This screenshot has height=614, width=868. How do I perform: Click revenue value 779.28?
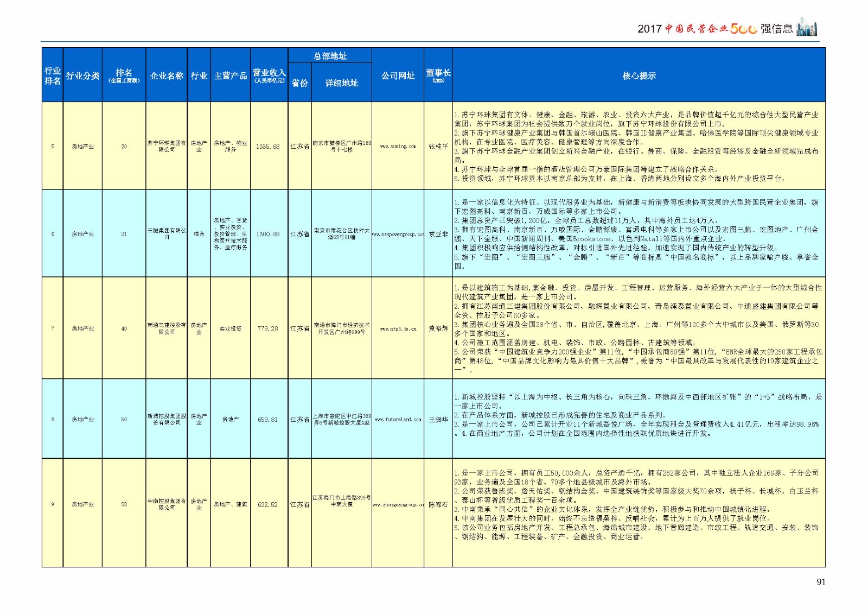(268, 328)
